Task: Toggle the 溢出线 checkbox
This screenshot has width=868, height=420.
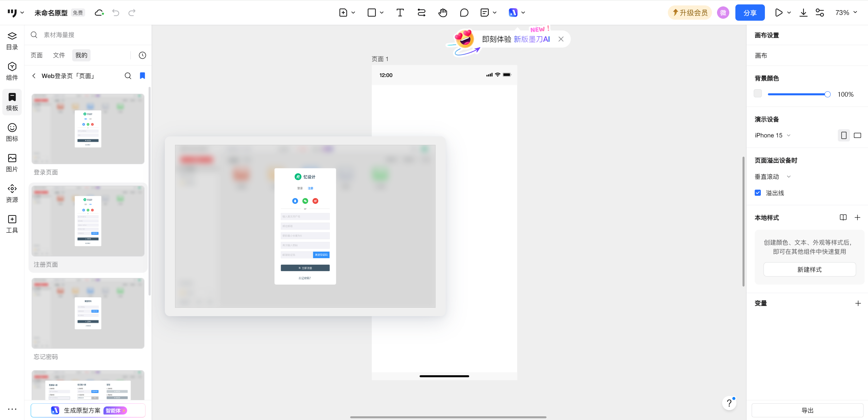Action: pyautogui.click(x=758, y=193)
